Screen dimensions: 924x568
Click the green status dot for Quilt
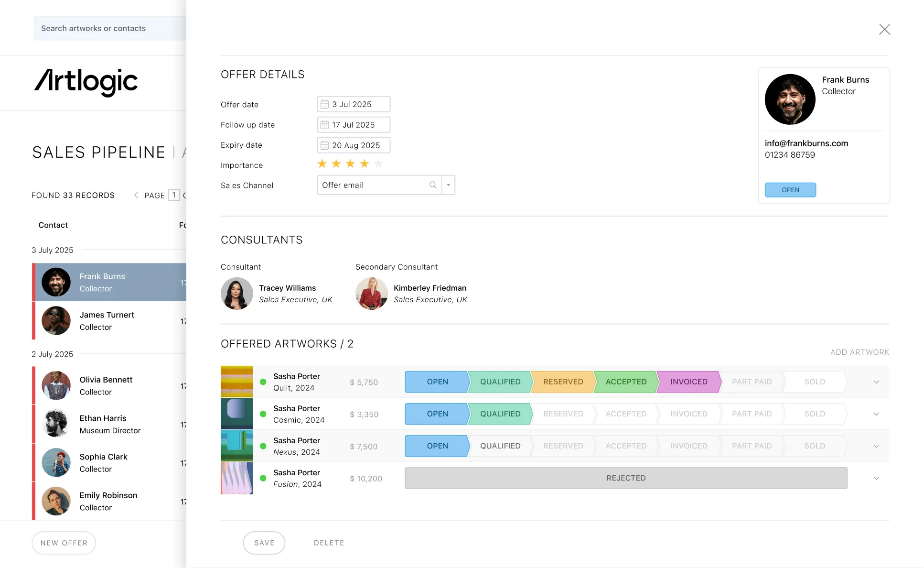(x=263, y=382)
